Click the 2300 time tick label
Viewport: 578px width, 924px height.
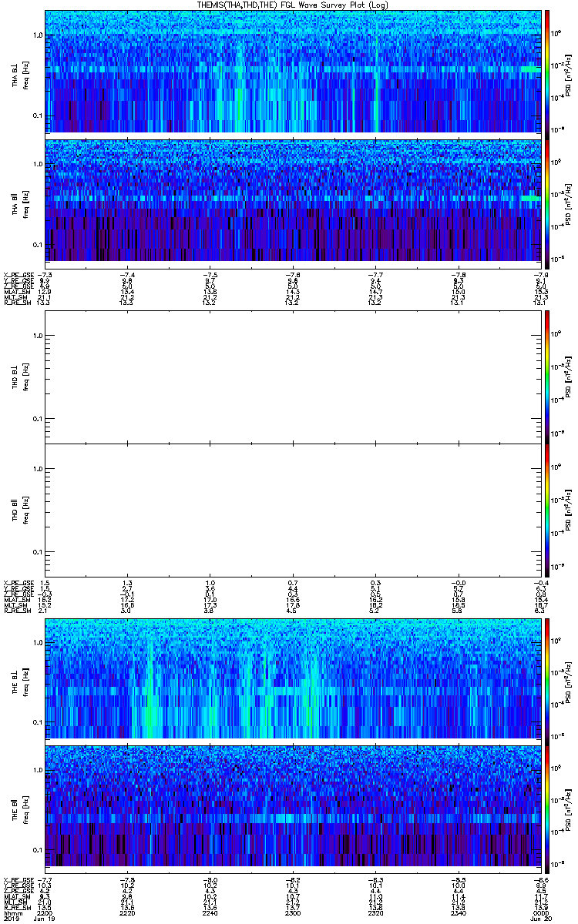[x=293, y=912]
